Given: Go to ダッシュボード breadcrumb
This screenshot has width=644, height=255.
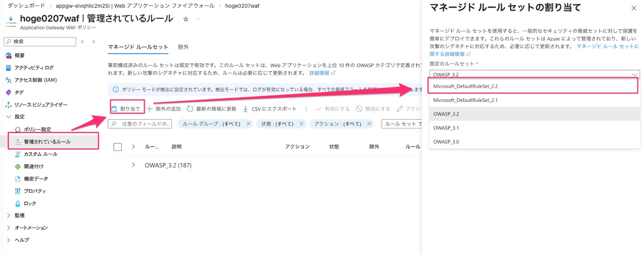Looking at the screenshot, I should (x=26, y=6).
